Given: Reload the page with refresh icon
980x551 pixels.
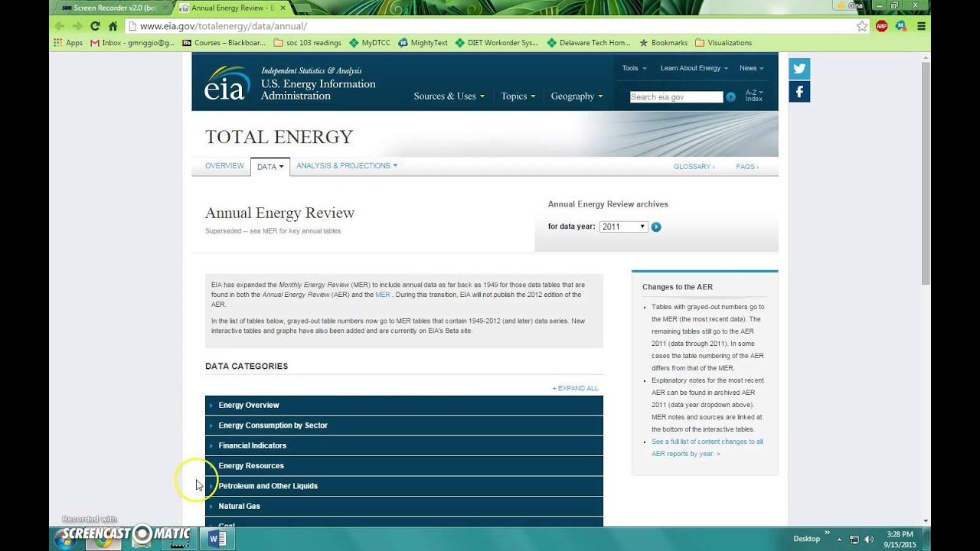Looking at the screenshot, I should (95, 26).
